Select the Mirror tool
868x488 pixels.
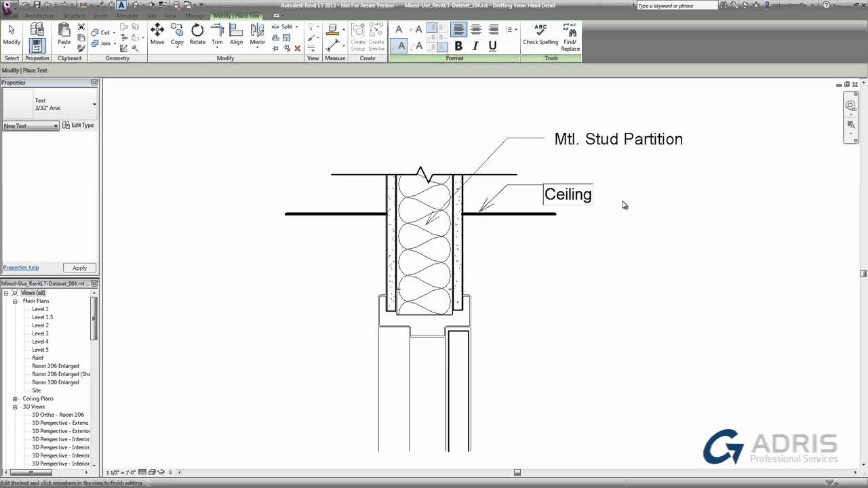click(x=257, y=35)
